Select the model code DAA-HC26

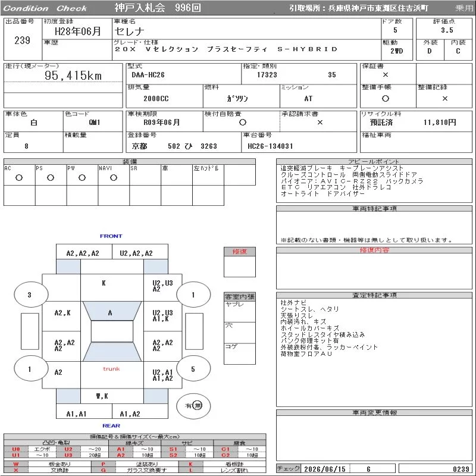click(x=148, y=75)
